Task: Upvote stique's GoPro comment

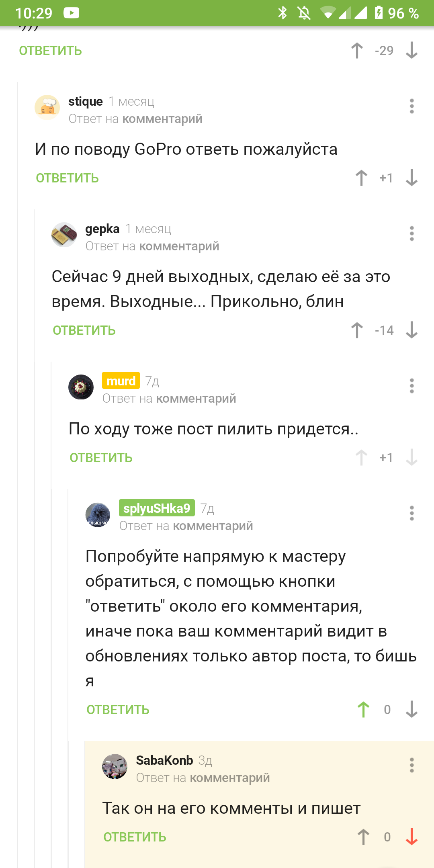Action: pos(361,178)
